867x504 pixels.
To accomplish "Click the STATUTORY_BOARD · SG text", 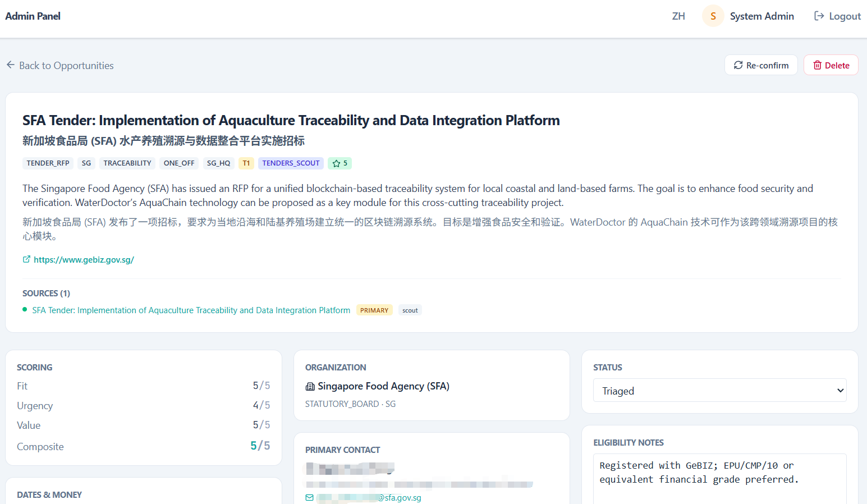I will tap(350, 404).
